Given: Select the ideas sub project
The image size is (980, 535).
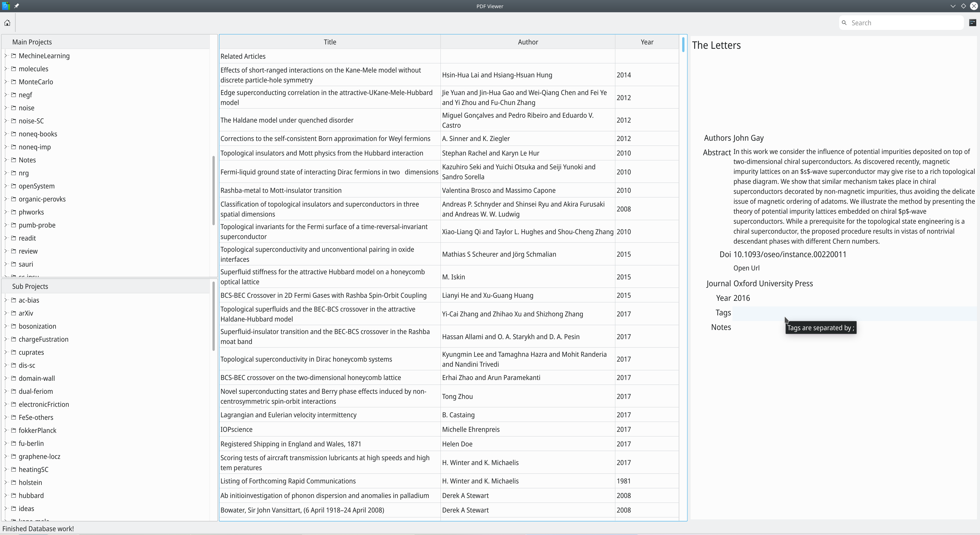Looking at the screenshot, I should (x=26, y=508).
